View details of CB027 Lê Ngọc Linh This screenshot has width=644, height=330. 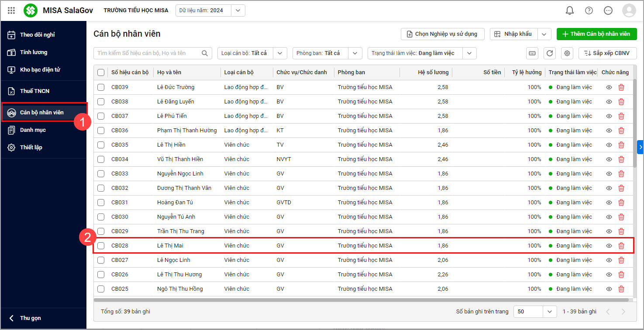pos(609,260)
